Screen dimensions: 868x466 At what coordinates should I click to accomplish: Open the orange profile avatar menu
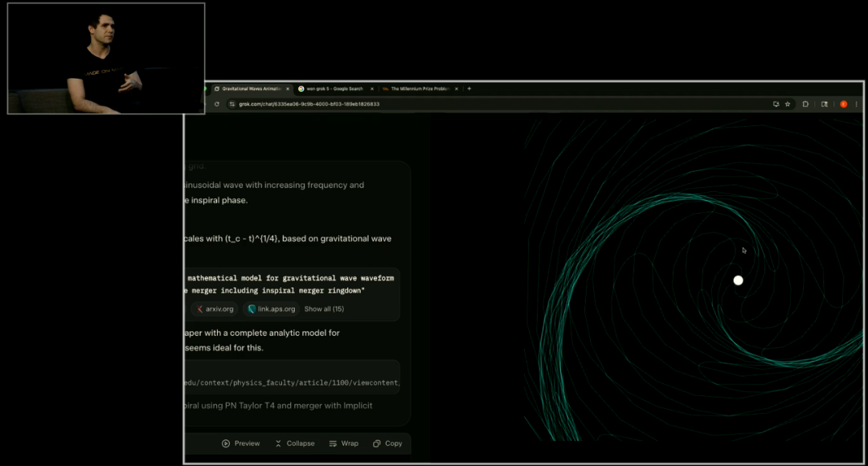point(844,104)
